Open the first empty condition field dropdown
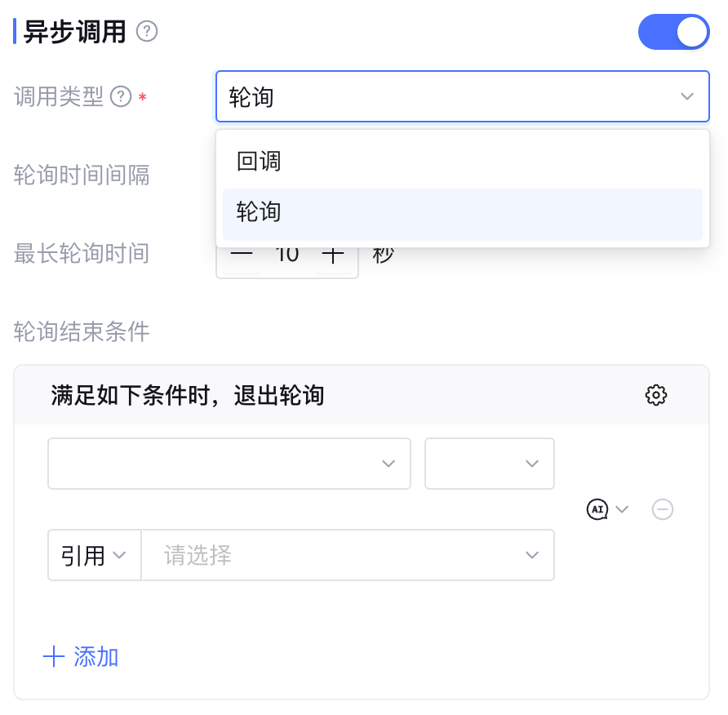 pos(229,464)
